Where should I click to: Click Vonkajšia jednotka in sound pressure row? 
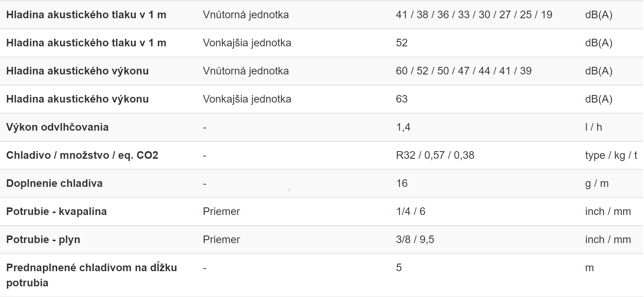(x=247, y=43)
